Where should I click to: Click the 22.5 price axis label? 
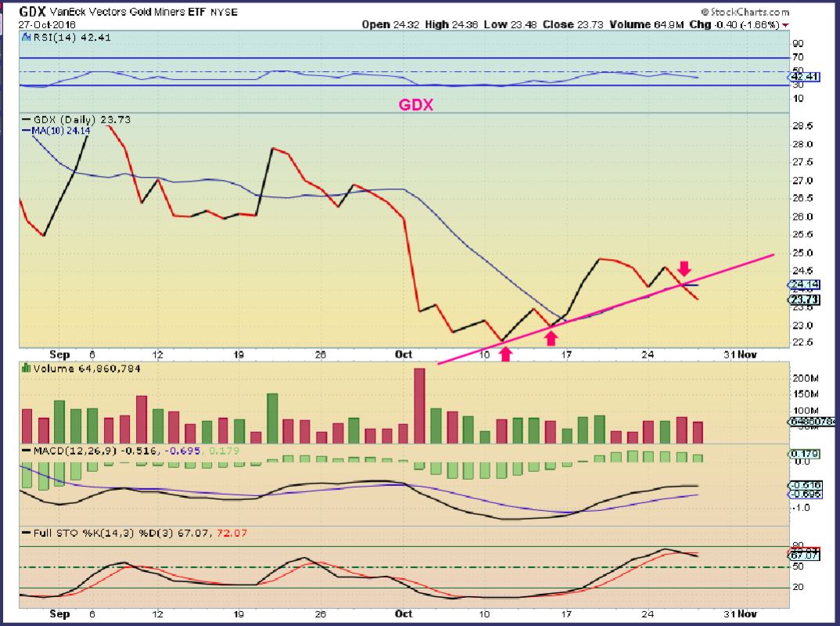[x=802, y=343]
